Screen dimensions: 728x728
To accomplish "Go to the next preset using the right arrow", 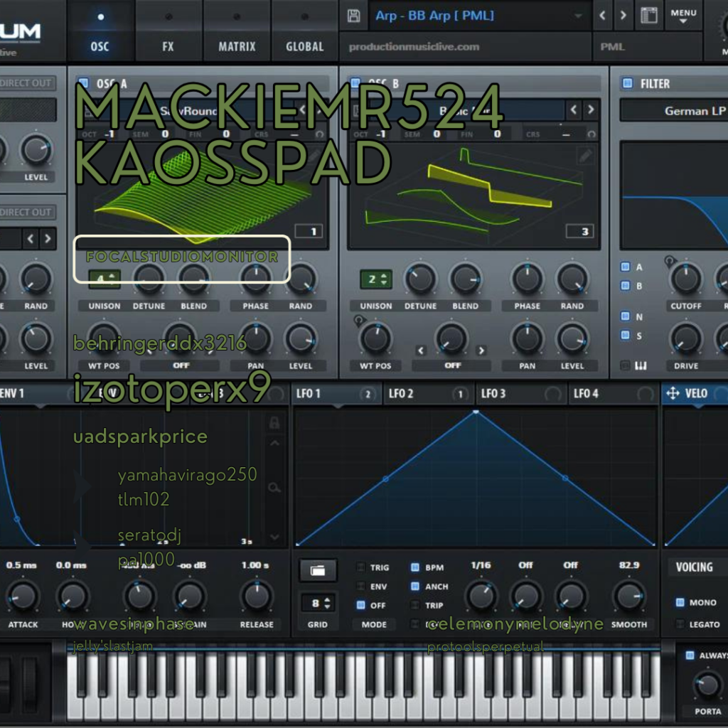I will (623, 16).
